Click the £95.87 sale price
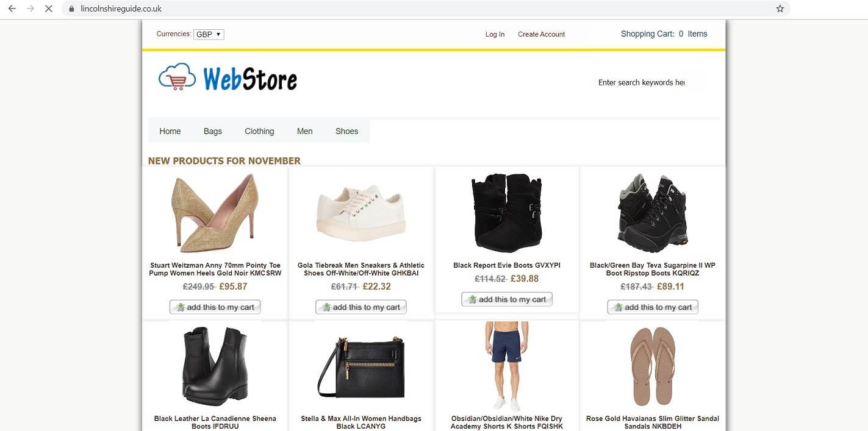Image resolution: width=868 pixels, height=431 pixels. (x=233, y=287)
